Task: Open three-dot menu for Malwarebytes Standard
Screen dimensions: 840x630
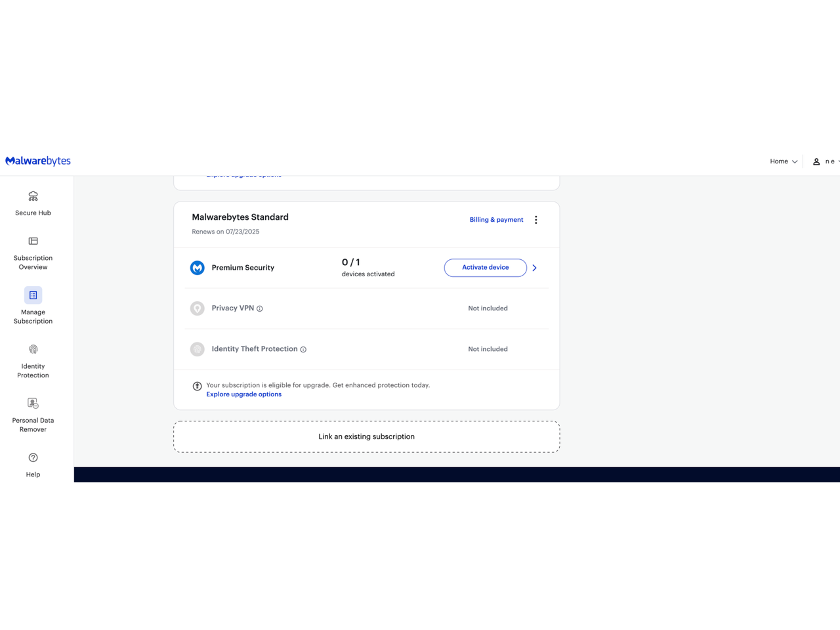Action: [x=536, y=220]
